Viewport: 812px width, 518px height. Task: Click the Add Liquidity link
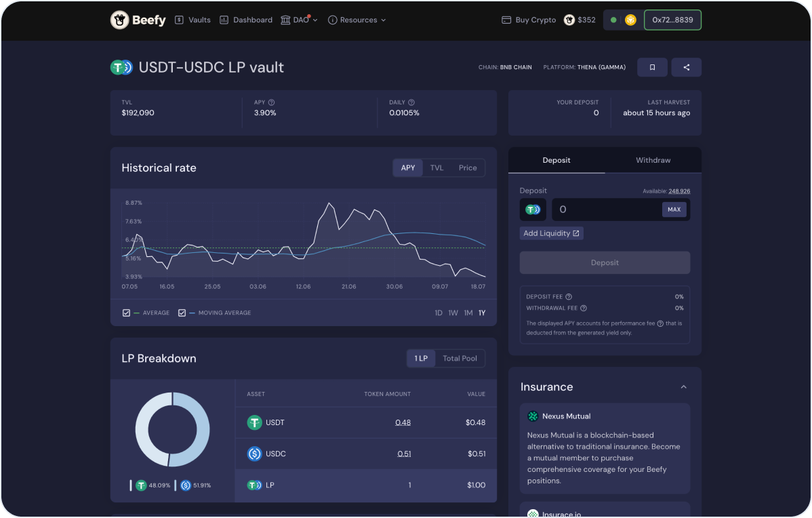click(x=552, y=234)
